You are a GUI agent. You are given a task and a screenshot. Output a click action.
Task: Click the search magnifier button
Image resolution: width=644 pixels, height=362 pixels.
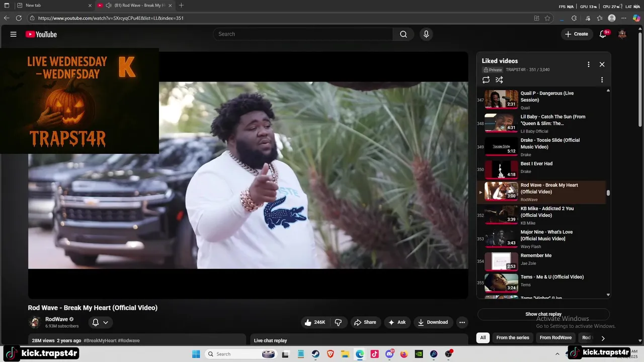(x=404, y=34)
